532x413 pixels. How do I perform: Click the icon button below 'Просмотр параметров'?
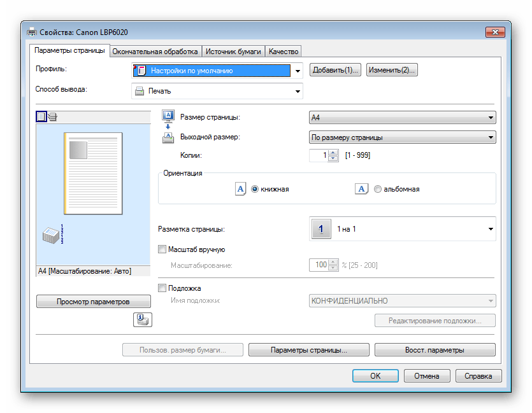pyautogui.click(x=142, y=320)
